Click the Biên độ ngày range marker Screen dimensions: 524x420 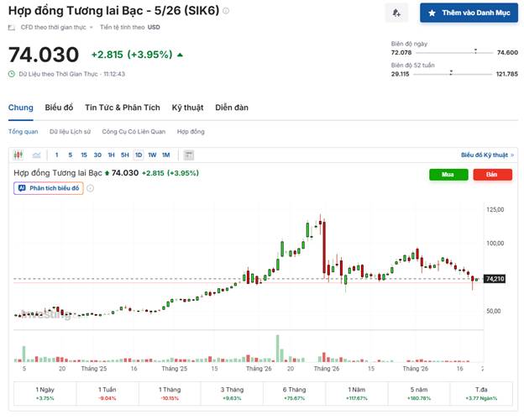(475, 51)
